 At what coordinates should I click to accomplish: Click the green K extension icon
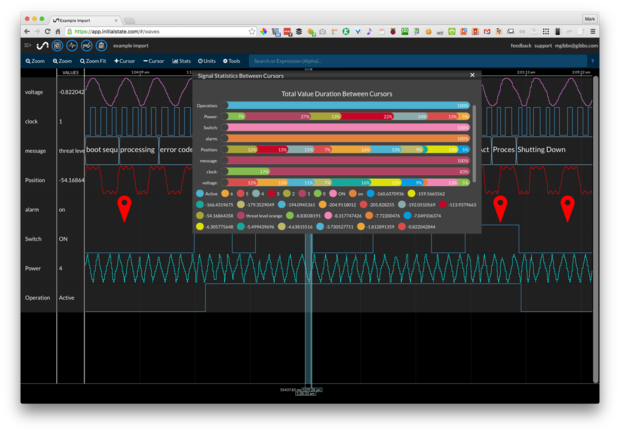(x=346, y=31)
